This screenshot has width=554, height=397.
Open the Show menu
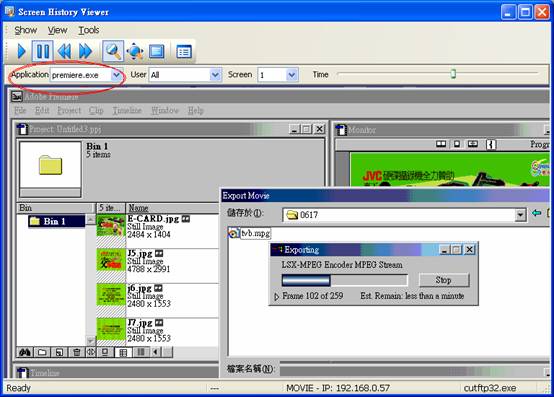tap(25, 30)
